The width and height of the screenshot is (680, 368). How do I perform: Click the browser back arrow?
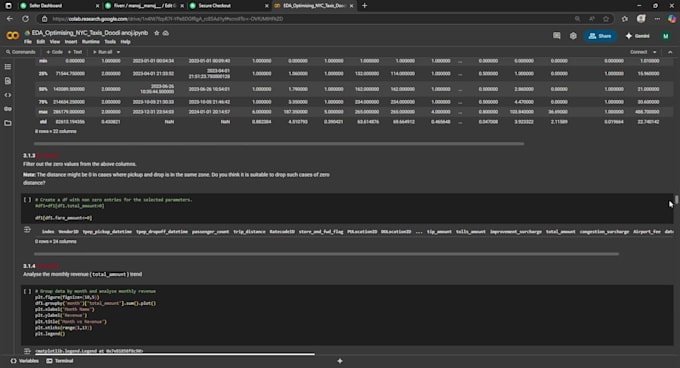pos(10,19)
